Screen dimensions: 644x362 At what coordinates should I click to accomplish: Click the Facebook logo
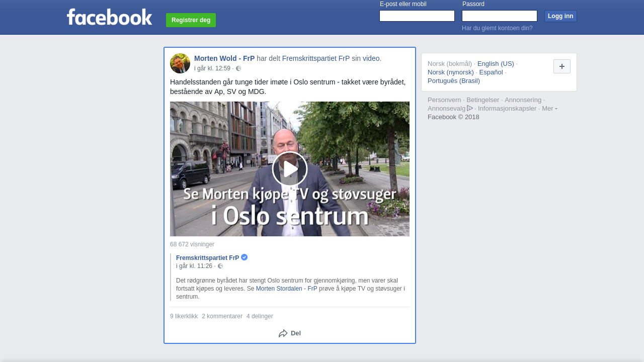109,17
